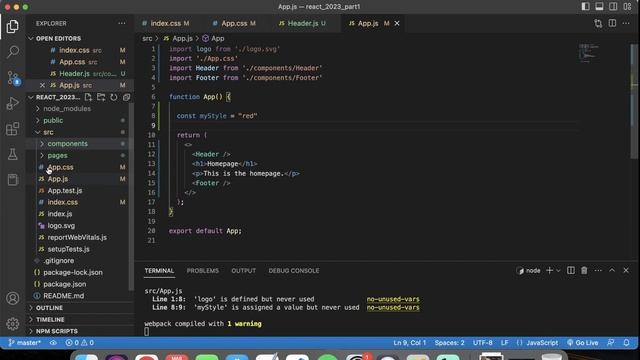Select the Output panel tab
This screenshot has width=640, height=360.
(244, 271)
